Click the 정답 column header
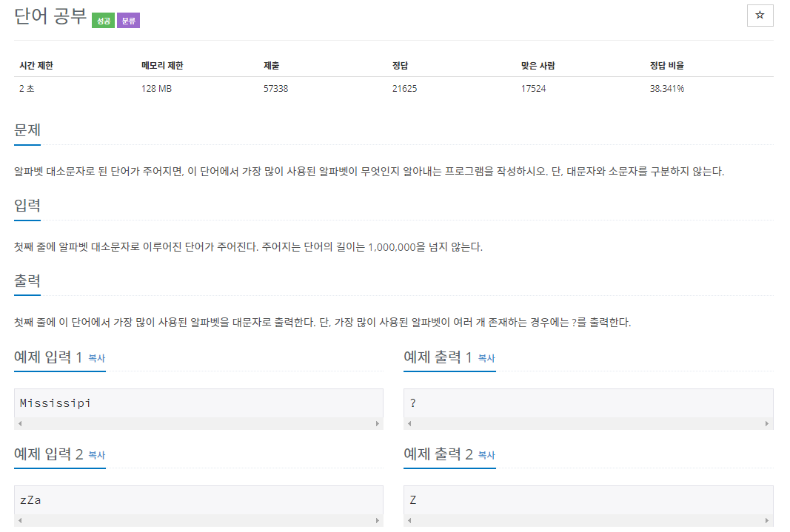790x532 pixels. point(400,65)
